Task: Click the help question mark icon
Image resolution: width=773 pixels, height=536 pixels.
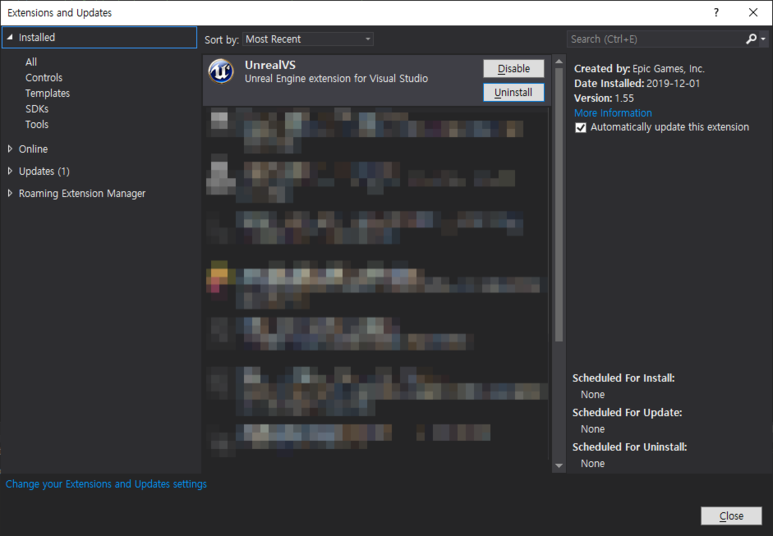Action: (716, 13)
